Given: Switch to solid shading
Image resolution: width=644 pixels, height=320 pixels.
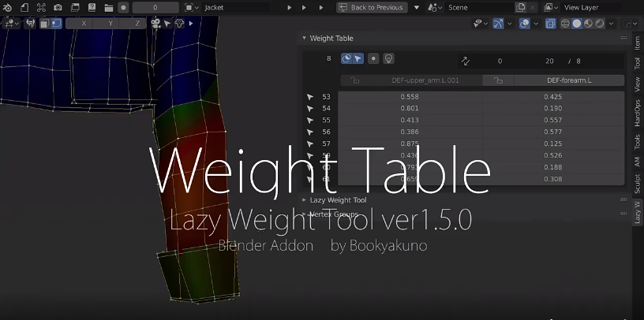Looking at the screenshot, I should (x=577, y=24).
